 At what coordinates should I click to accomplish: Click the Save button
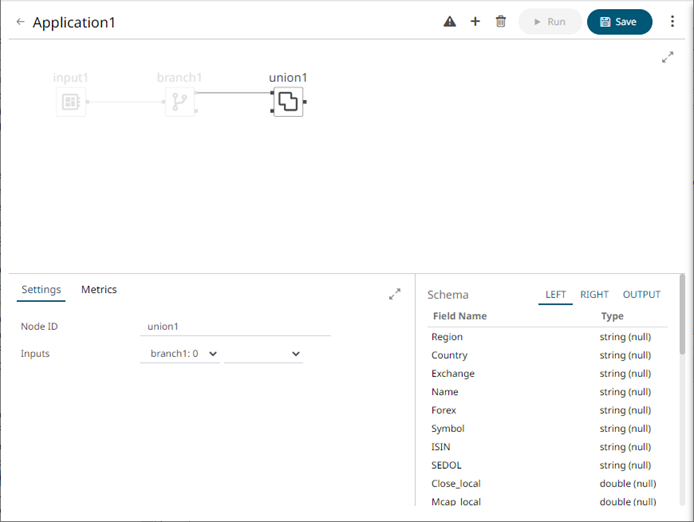click(619, 22)
